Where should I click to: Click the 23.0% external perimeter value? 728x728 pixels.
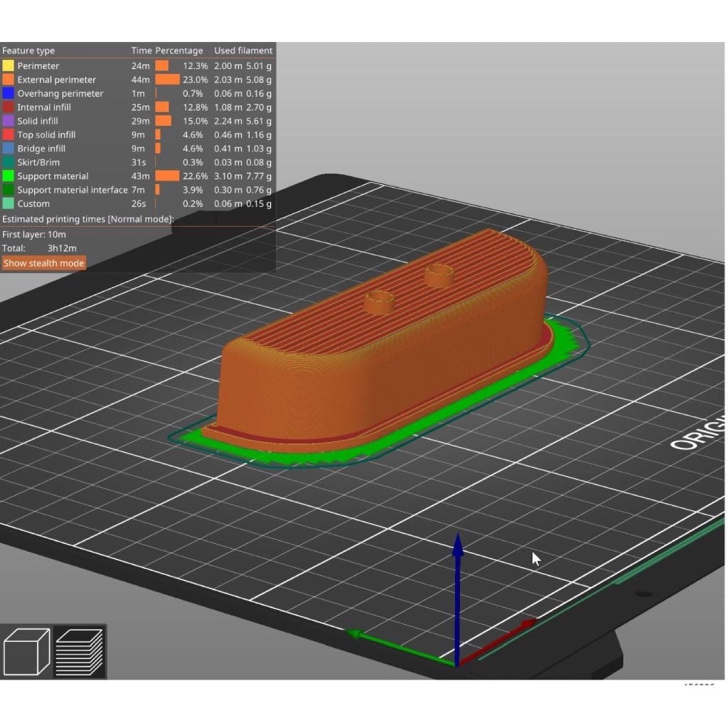(x=195, y=80)
